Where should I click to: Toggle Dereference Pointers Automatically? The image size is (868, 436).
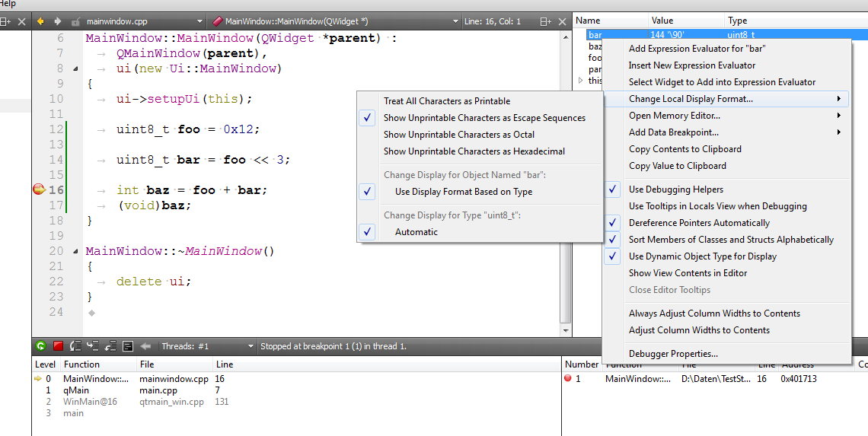(x=699, y=223)
